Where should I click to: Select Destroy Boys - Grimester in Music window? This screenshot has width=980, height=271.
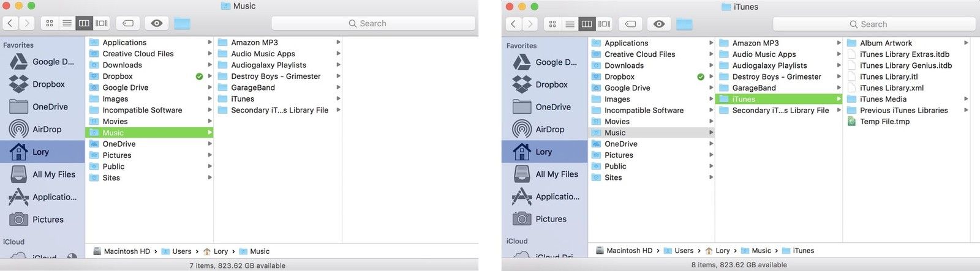[277, 76]
